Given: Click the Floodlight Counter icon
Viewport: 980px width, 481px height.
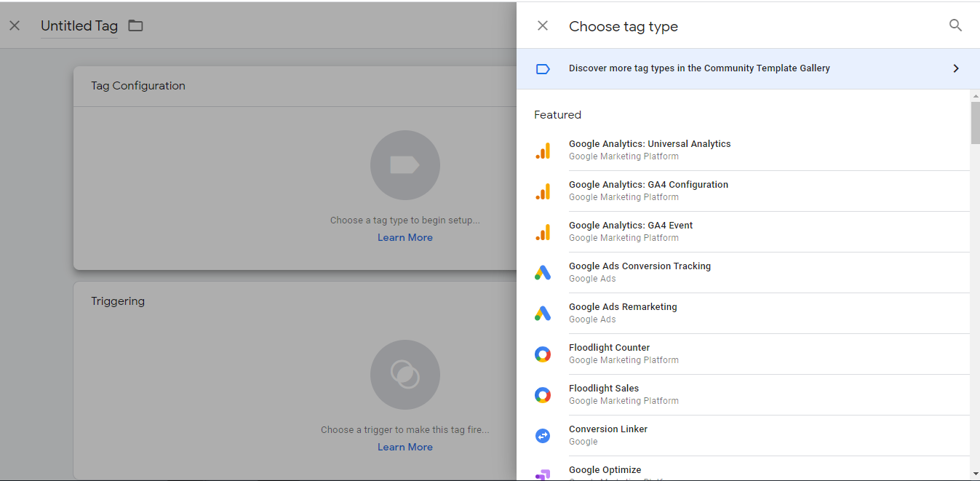Looking at the screenshot, I should pos(543,354).
